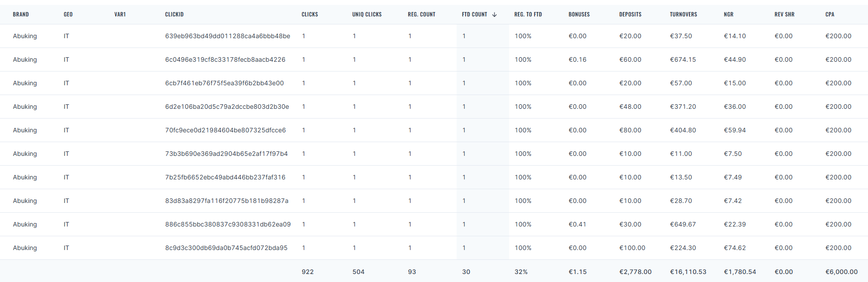Sort by UNIQ CLICKS header
The width and height of the screenshot is (868, 282).
point(367,15)
